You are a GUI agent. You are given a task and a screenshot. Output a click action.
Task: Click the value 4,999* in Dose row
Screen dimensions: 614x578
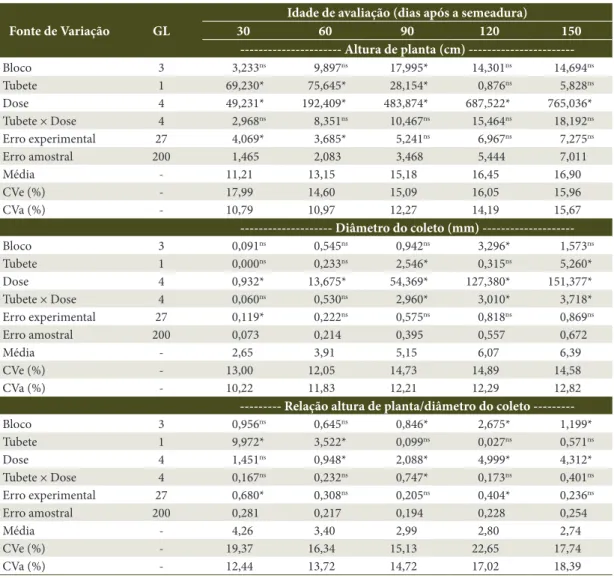pyautogui.click(x=493, y=460)
